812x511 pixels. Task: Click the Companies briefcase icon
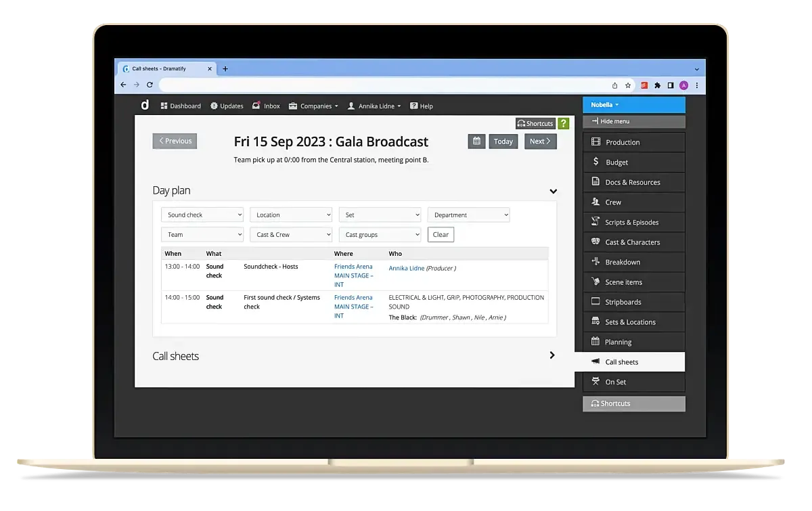pos(293,106)
